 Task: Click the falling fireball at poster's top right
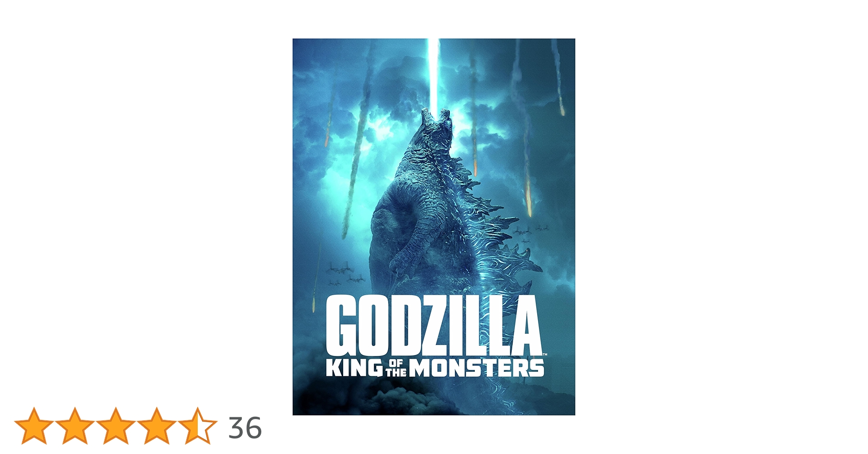pos(559,77)
